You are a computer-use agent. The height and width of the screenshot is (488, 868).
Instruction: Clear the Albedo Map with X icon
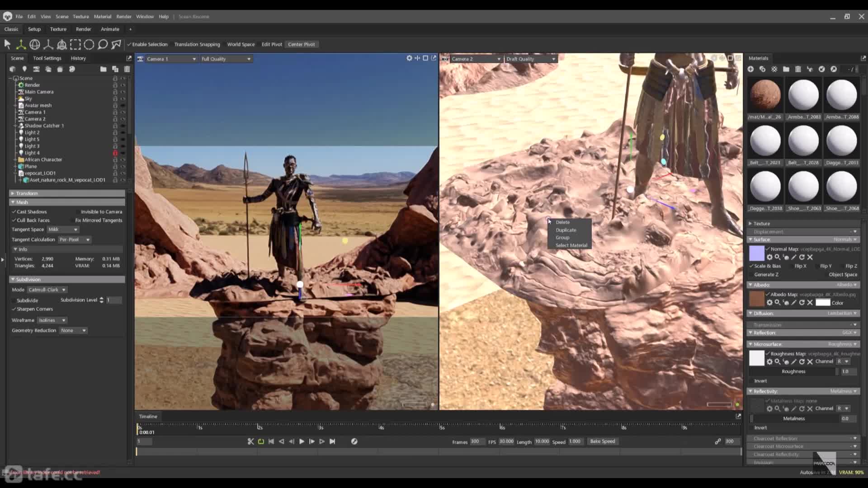point(810,303)
